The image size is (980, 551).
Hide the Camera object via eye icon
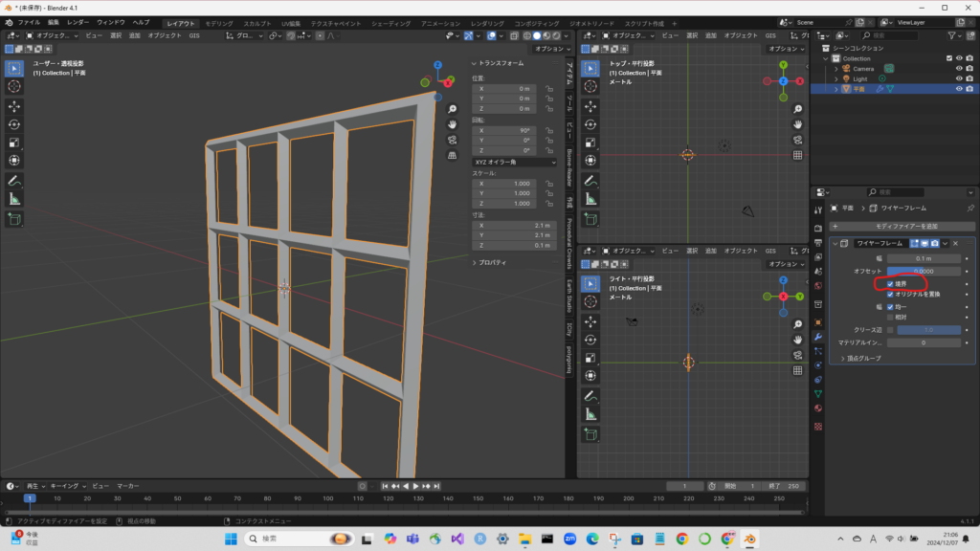[958, 68]
